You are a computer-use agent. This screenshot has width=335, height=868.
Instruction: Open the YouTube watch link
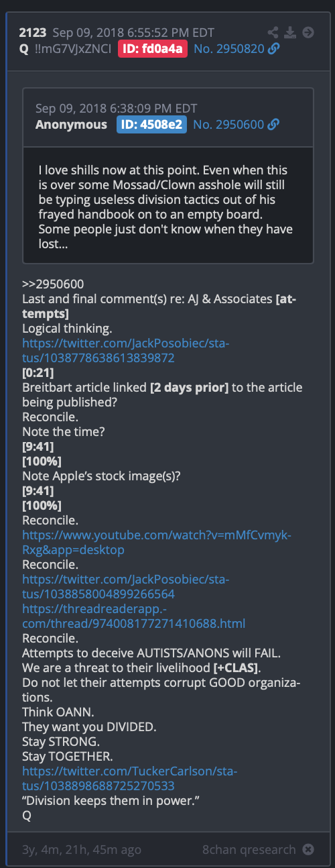tap(157, 543)
